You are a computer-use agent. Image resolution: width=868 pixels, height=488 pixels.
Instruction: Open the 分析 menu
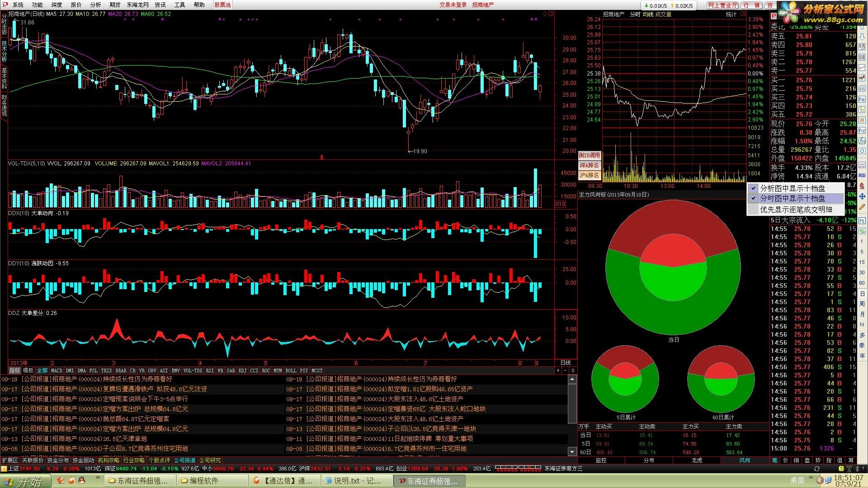click(x=95, y=5)
